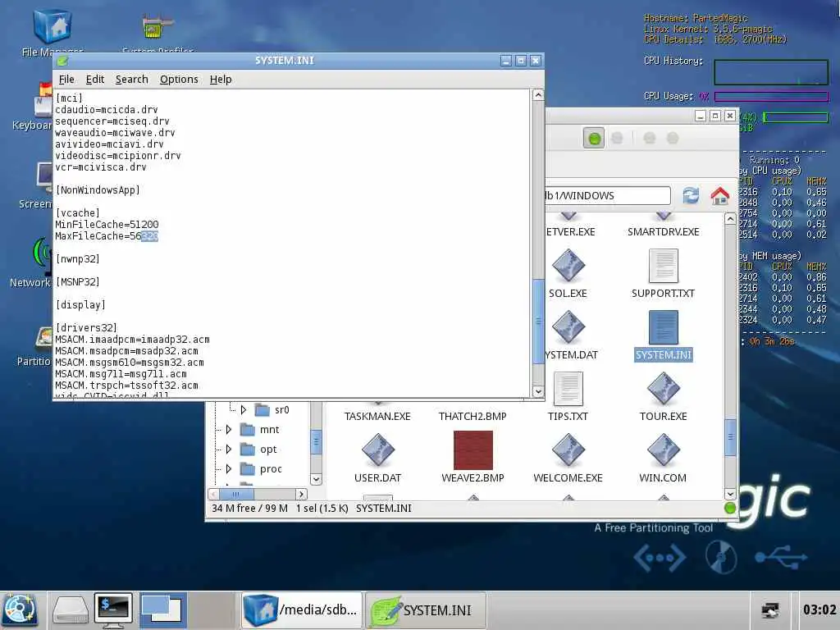
Task: Click the cdaudio=mcicda.drv line
Action: coord(106,110)
